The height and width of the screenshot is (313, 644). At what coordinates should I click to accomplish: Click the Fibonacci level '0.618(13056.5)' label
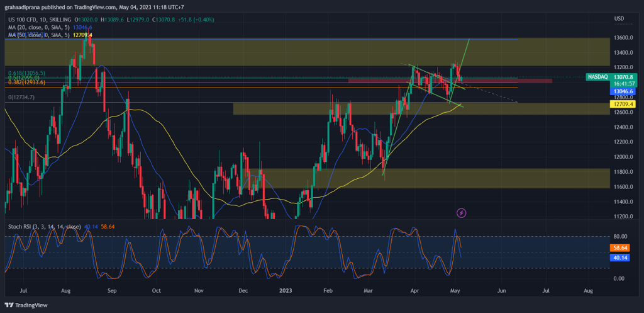point(26,73)
